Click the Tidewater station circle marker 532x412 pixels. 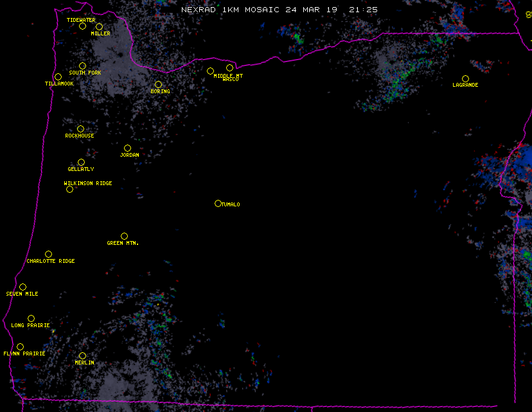[x=82, y=26]
